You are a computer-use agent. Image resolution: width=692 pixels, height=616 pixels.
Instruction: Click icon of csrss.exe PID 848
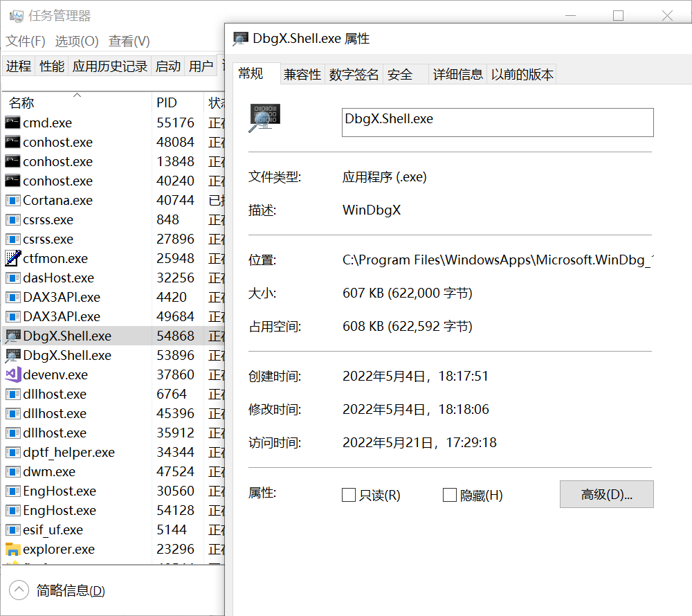(x=12, y=219)
